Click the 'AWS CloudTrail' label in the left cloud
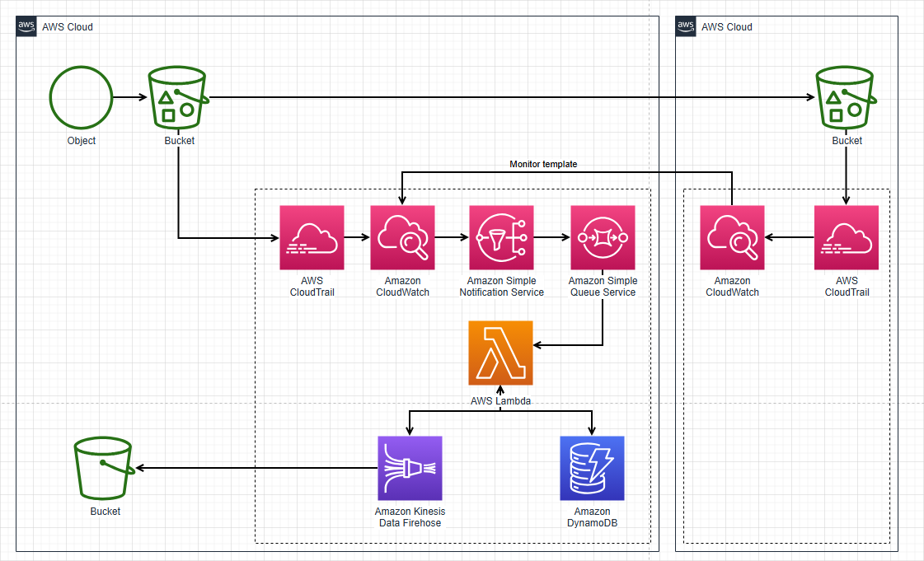Image resolution: width=924 pixels, height=561 pixels. pyautogui.click(x=312, y=286)
